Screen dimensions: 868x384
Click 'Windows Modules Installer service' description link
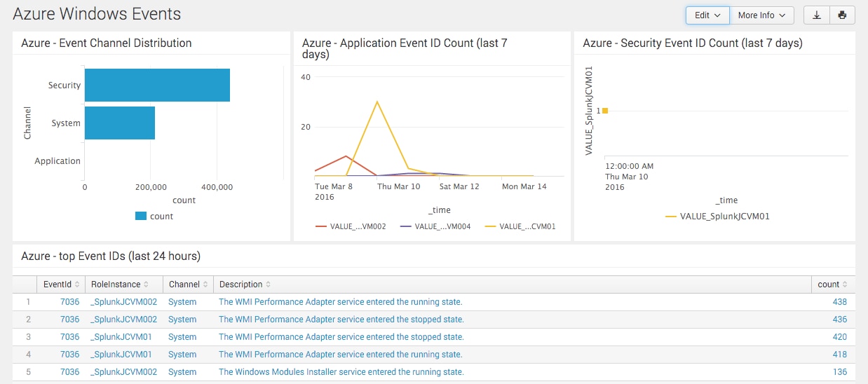pyautogui.click(x=341, y=372)
